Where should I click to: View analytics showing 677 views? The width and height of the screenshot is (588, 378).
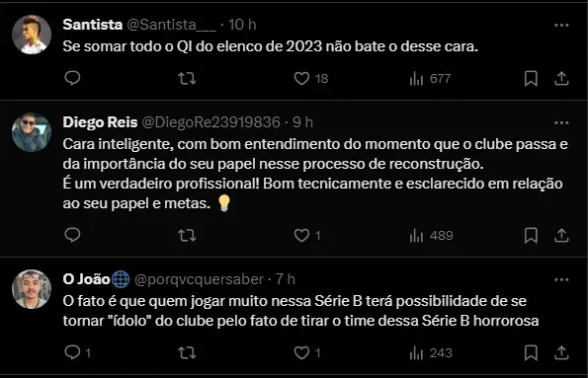pyautogui.click(x=430, y=78)
